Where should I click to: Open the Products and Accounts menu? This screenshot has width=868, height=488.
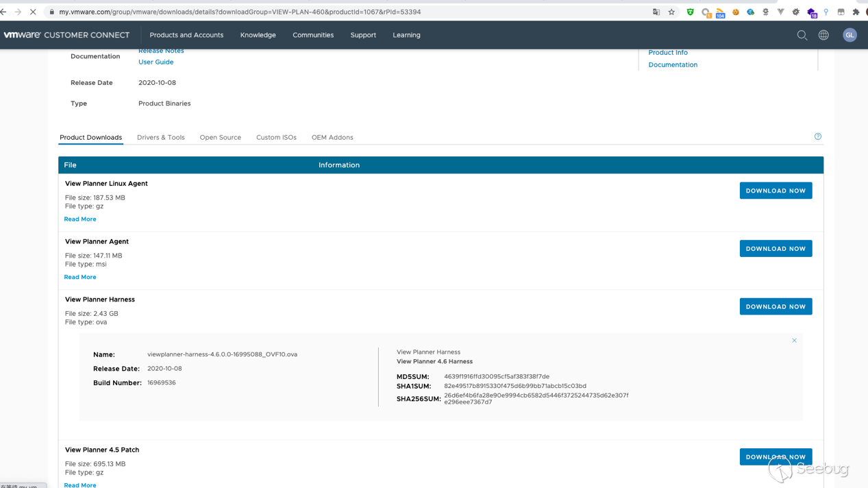(x=186, y=35)
